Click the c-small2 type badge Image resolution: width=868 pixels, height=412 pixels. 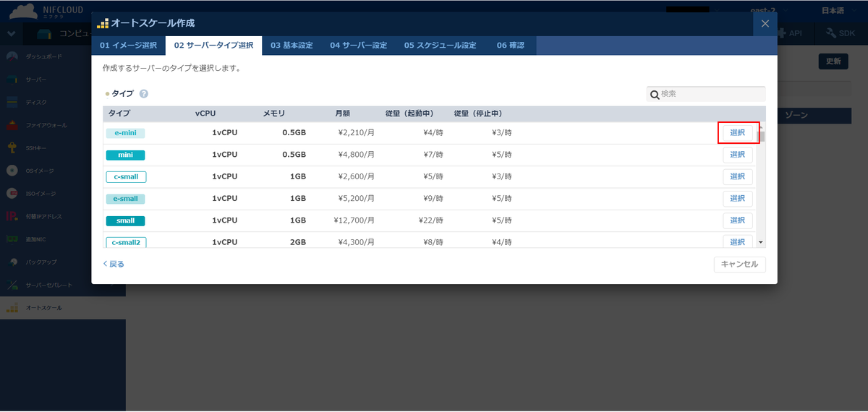point(126,242)
